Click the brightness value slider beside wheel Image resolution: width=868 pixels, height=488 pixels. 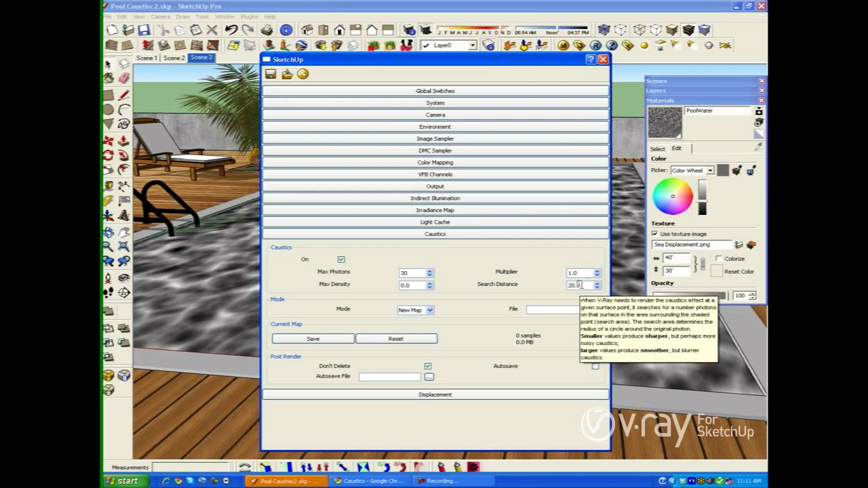tap(703, 197)
